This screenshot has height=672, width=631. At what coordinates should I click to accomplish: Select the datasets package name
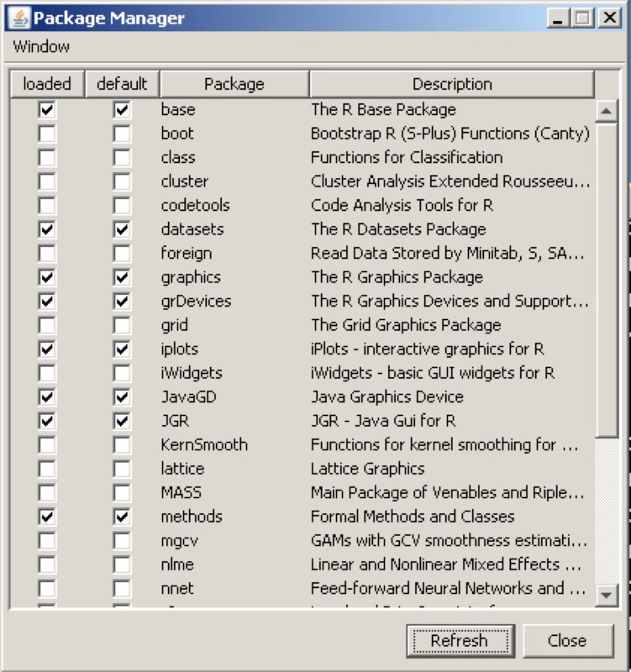tap(192, 229)
